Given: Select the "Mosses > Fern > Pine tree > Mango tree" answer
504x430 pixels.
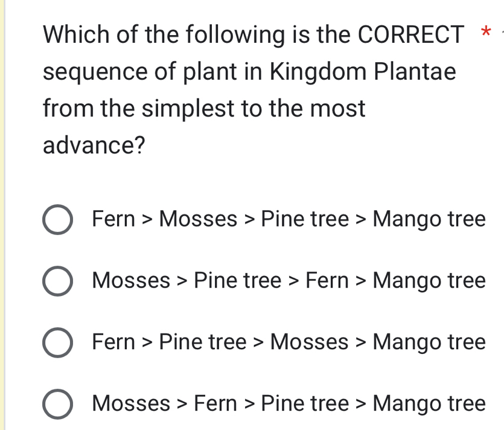Looking at the screenshot, I should pos(290,403).
